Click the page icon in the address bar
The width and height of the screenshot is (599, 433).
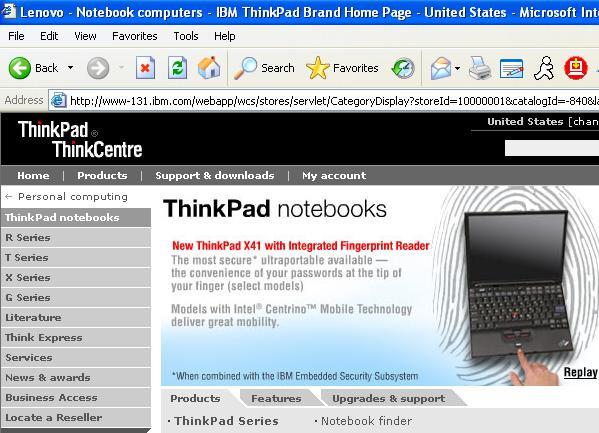coord(59,100)
